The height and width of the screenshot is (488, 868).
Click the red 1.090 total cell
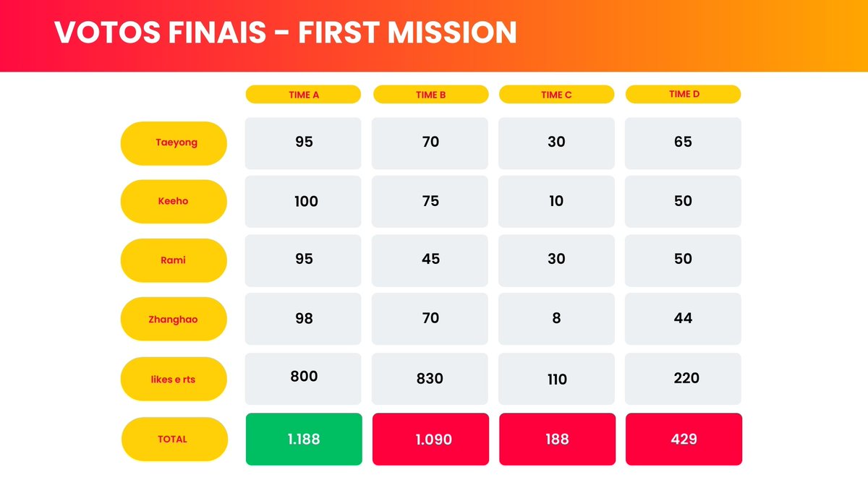click(430, 439)
